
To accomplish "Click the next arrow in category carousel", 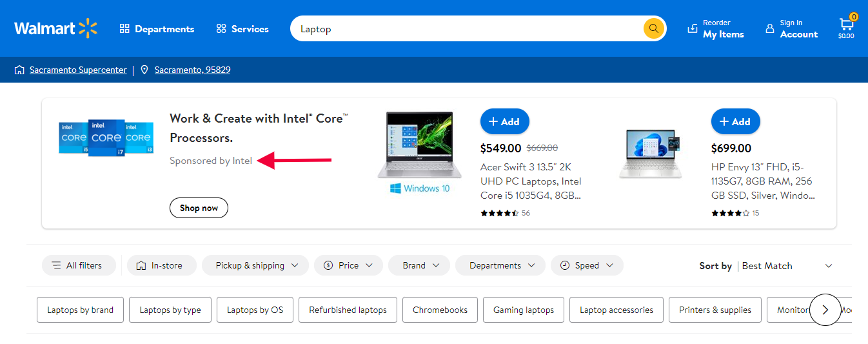I will point(825,310).
